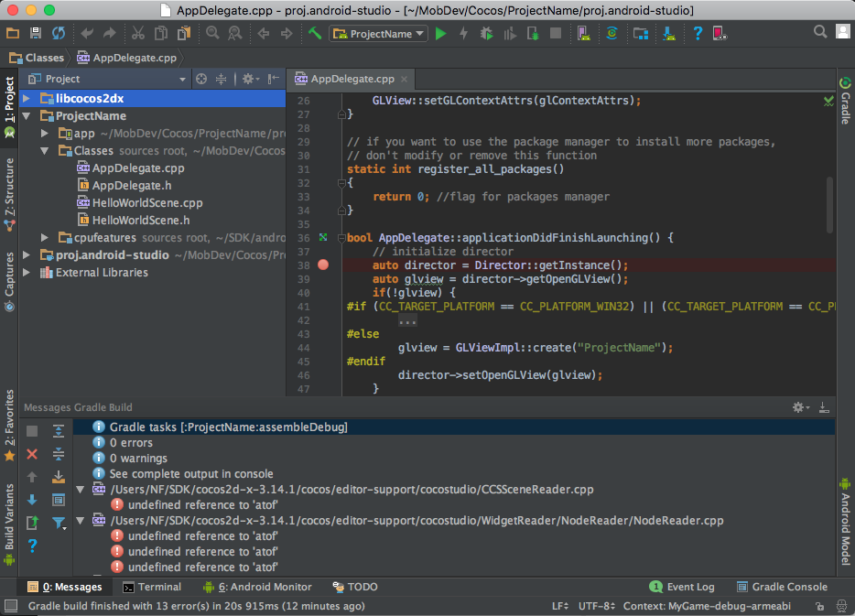855x616 pixels.
Task: Click the green Run app button
Action: point(441,34)
